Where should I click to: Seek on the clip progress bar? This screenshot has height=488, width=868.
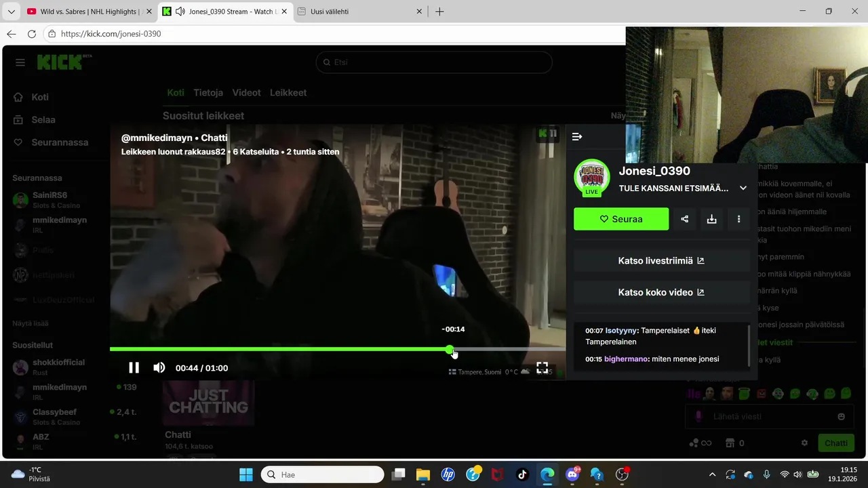(x=338, y=349)
